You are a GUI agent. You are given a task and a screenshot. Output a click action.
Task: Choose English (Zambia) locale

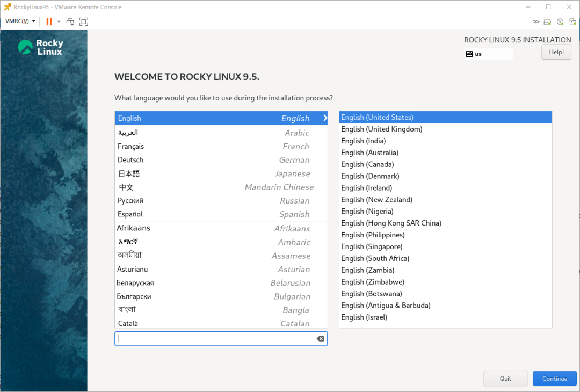pyautogui.click(x=445, y=270)
